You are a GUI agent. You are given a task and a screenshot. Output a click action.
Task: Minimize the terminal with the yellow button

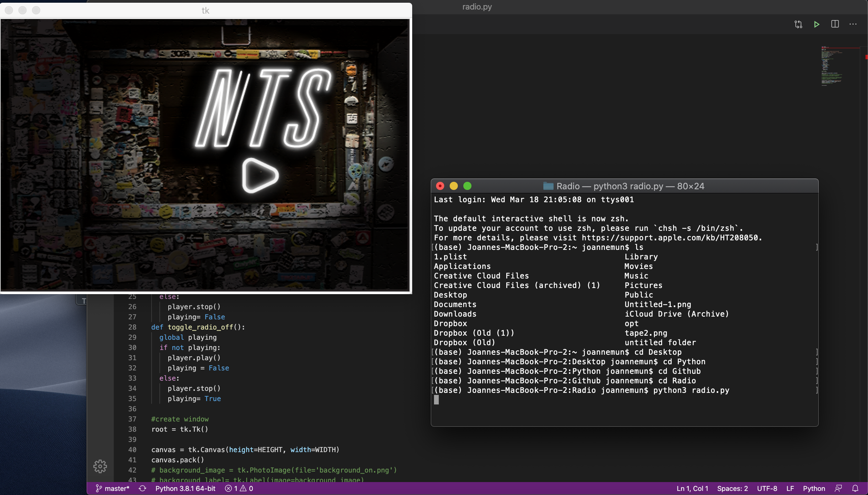[x=453, y=186]
